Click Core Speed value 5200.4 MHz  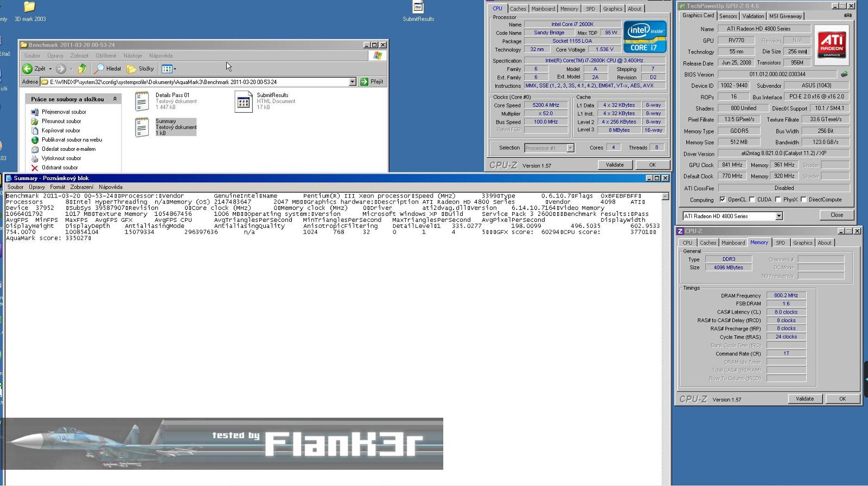point(546,105)
